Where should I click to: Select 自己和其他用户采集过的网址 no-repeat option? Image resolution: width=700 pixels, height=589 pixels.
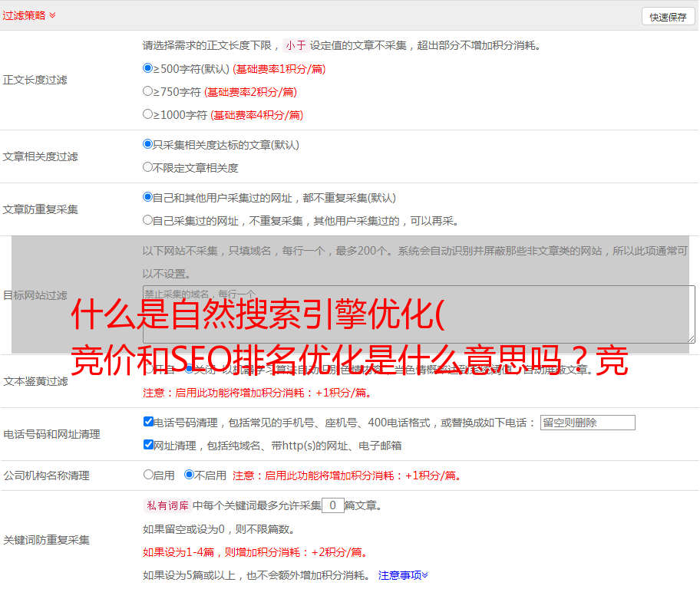(x=148, y=197)
